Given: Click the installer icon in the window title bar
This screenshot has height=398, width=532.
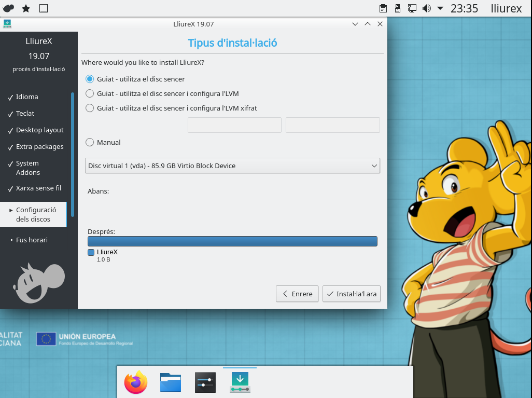Looking at the screenshot, I should [x=7, y=24].
